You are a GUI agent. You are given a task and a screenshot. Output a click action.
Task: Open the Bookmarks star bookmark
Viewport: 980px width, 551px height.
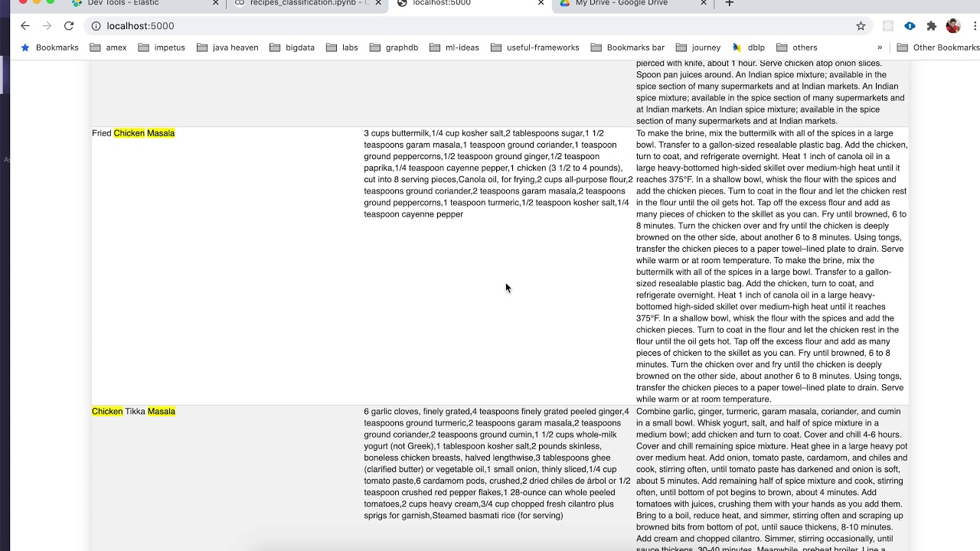(x=50, y=47)
